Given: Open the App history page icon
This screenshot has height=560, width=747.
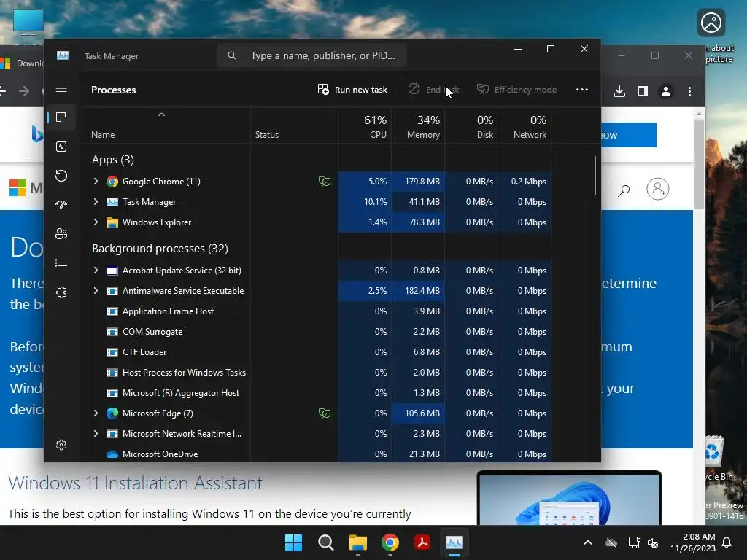Looking at the screenshot, I should (61, 176).
